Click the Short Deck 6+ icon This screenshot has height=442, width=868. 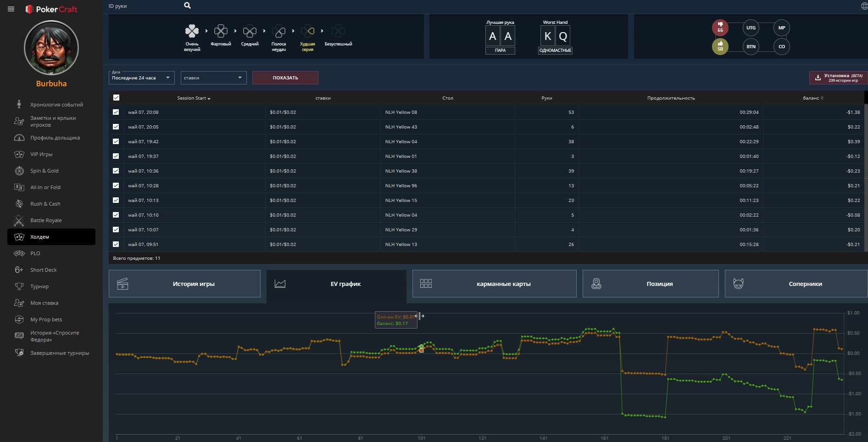pyautogui.click(x=19, y=270)
